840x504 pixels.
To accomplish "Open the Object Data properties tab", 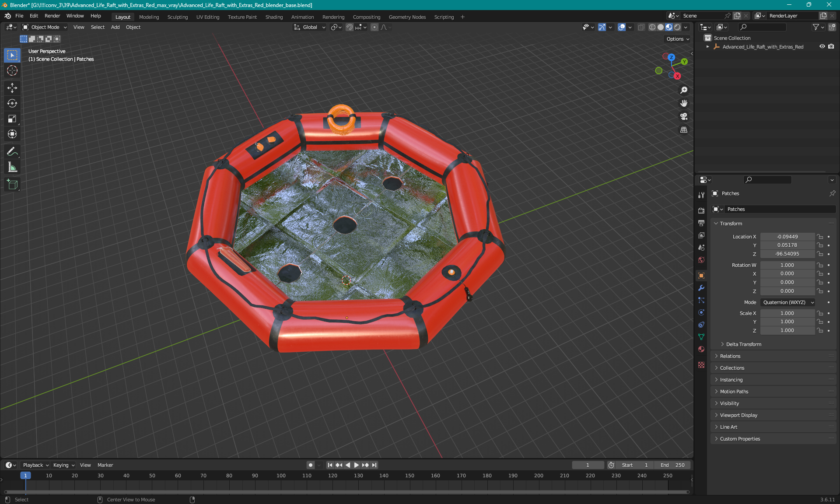I will coord(701,337).
